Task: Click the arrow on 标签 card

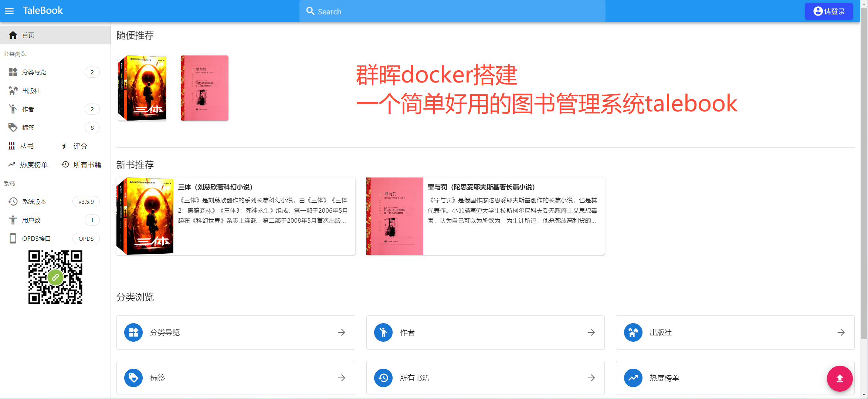Action: click(x=342, y=378)
